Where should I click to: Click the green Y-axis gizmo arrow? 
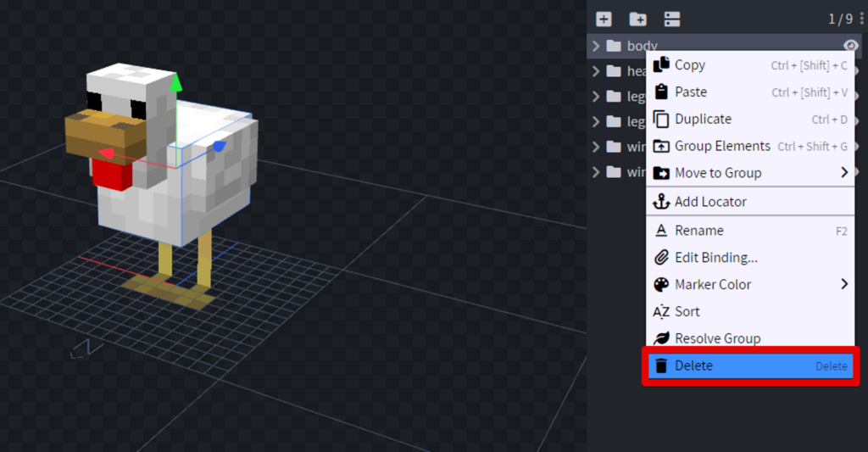175,83
